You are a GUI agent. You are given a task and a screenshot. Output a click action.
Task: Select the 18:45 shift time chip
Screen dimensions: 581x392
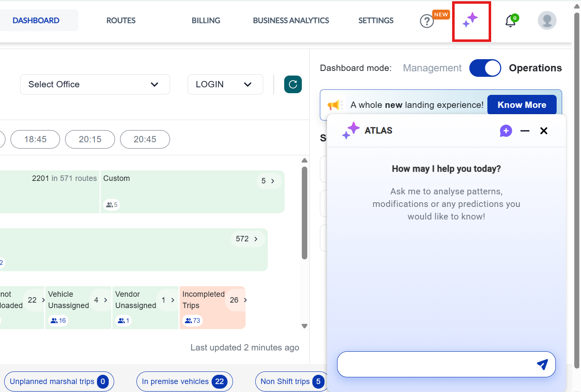(x=35, y=139)
